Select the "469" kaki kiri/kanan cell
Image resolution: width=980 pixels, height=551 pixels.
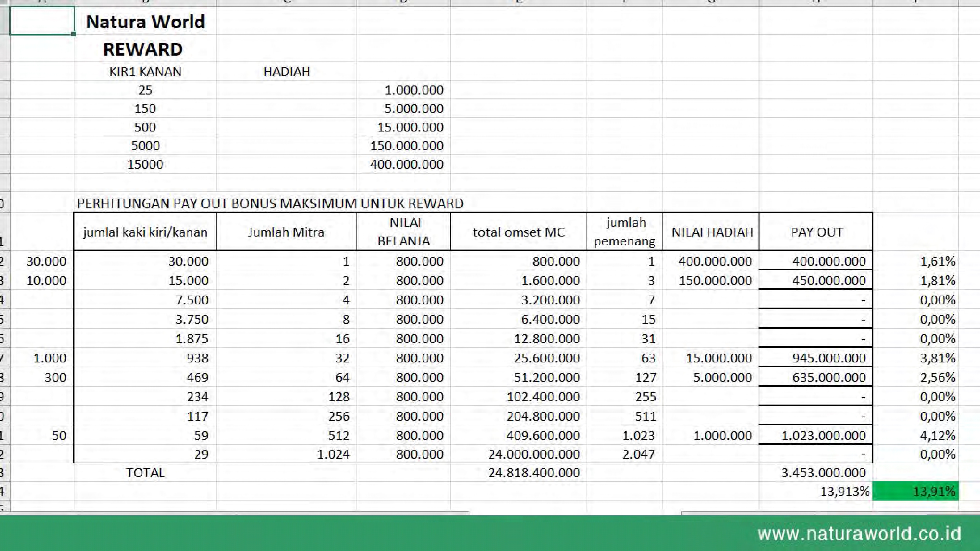[145, 378]
